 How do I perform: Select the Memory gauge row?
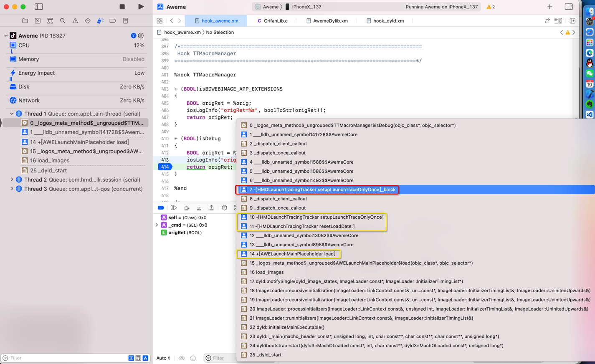(x=76, y=59)
